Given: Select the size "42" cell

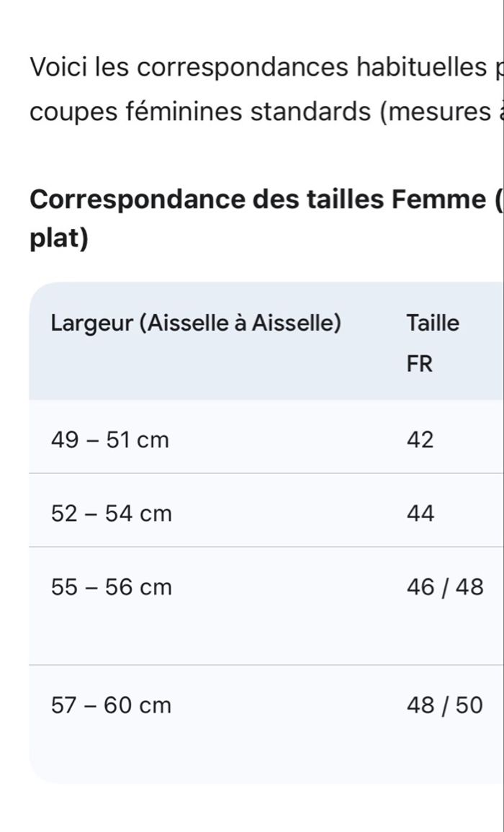Looking at the screenshot, I should (420, 440).
